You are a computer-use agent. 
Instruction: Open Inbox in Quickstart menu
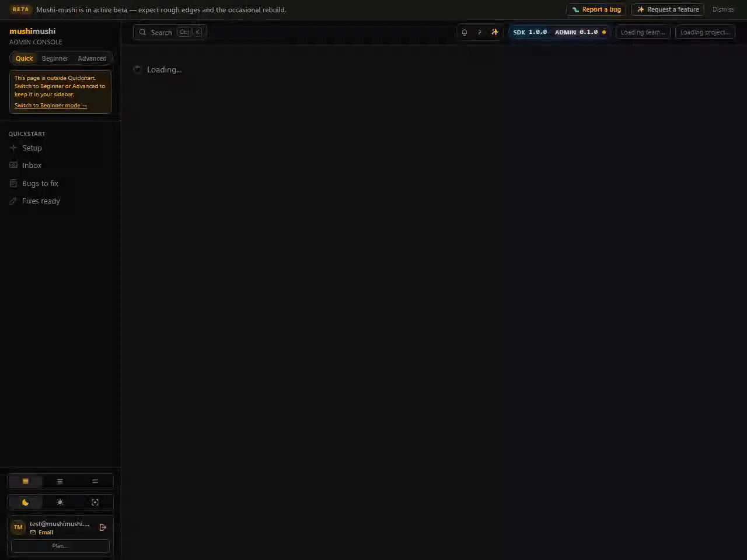[61, 166]
